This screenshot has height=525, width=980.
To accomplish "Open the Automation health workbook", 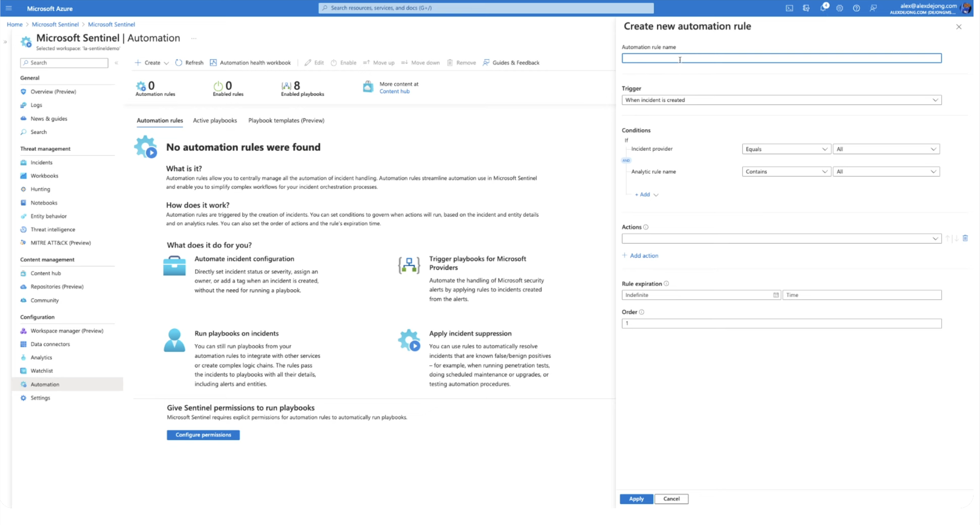I will pos(250,63).
